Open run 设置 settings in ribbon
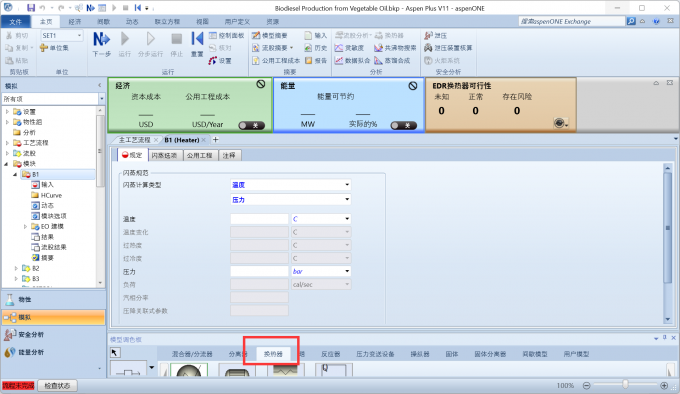Screen dimensions: 680x394 click(x=220, y=61)
